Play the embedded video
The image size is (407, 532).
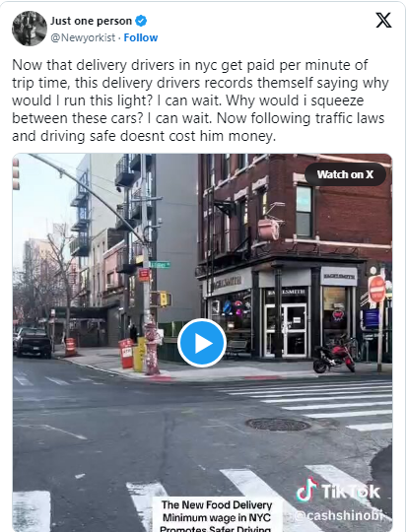pyautogui.click(x=202, y=343)
